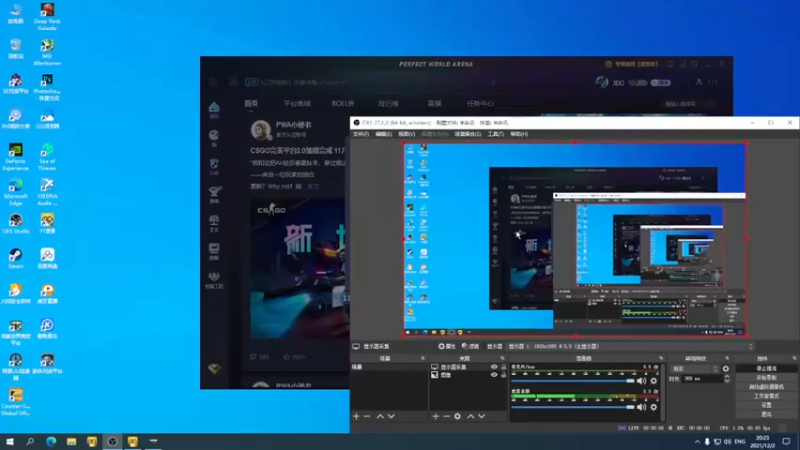Viewport: 800px width, 450px height.
Task: Click the 桌面音频 volume slider
Action: click(x=572, y=407)
